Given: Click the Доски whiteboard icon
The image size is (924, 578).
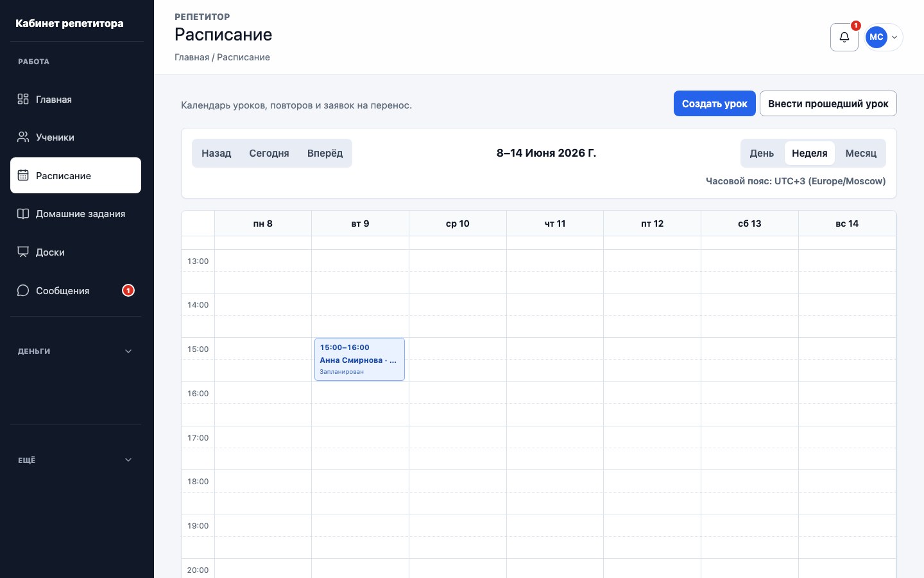Looking at the screenshot, I should click(x=23, y=252).
